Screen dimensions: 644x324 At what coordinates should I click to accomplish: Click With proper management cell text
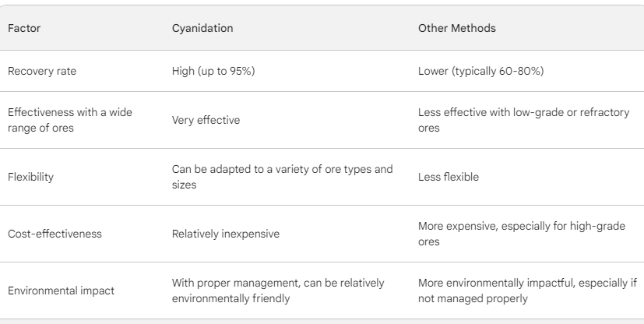click(278, 291)
